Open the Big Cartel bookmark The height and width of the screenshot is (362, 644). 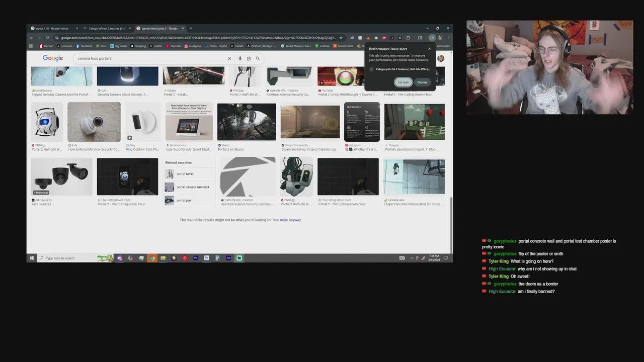click(x=119, y=46)
